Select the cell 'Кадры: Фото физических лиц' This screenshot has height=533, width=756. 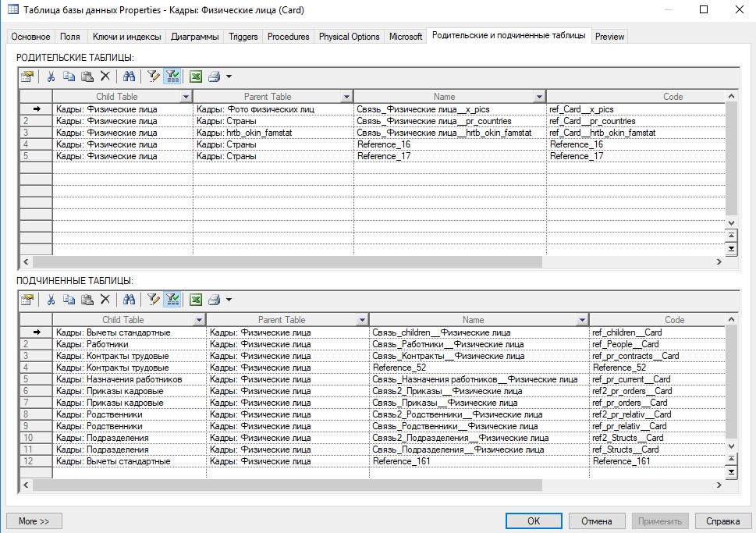point(273,109)
